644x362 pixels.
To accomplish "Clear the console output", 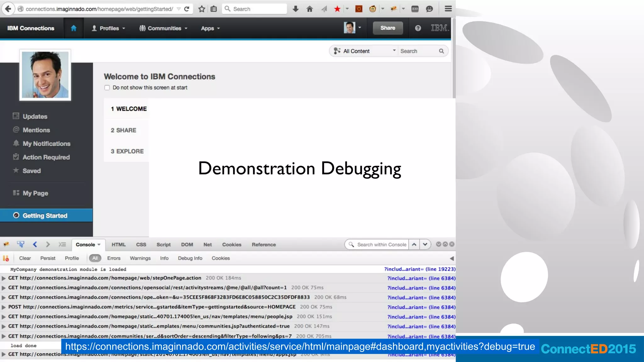I will pyautogui.click(x=25, y=258).
